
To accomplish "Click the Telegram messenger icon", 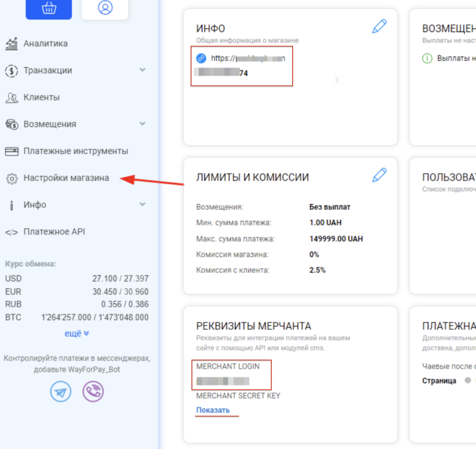I will point(61,392).
